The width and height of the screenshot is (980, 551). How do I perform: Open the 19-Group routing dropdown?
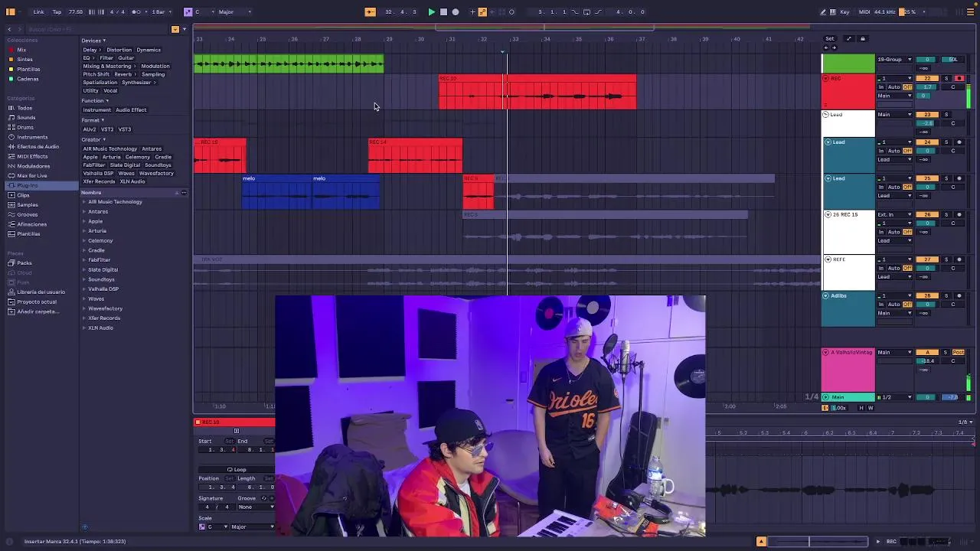pyautogui.click(x=894, y=59)
